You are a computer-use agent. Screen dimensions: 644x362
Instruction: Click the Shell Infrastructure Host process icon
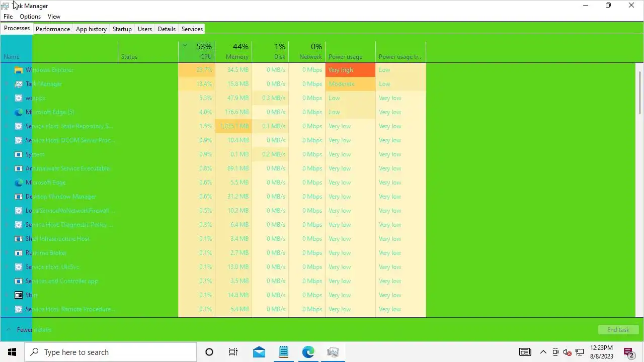pos(19,239)
